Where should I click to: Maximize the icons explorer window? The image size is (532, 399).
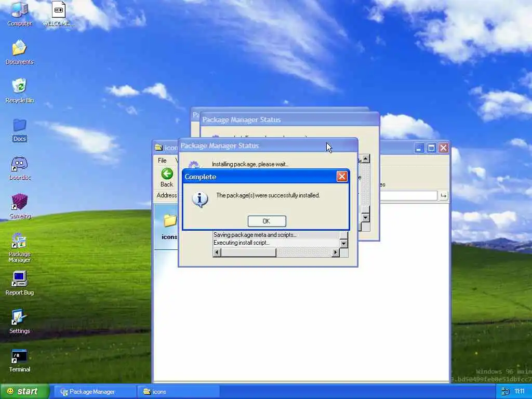pos(431,148)
